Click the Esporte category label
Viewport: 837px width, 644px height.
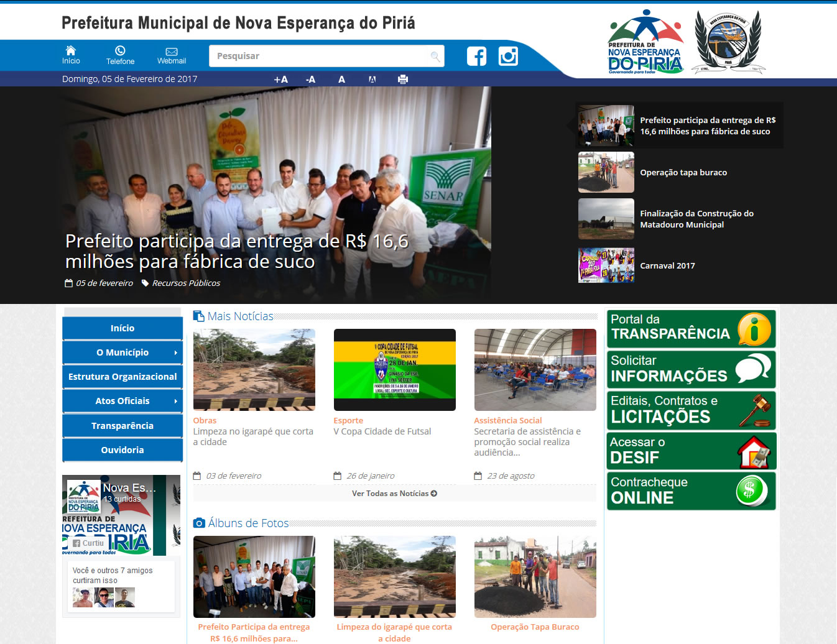pos(348,420)
